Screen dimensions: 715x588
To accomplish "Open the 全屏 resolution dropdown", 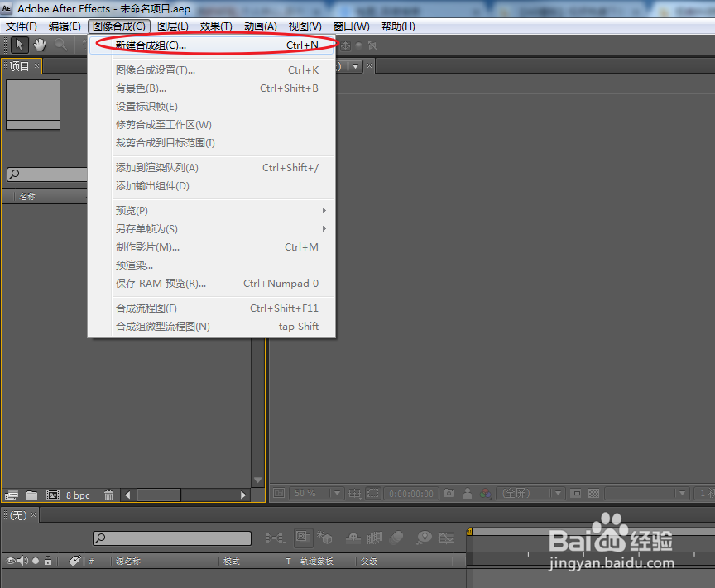I will pos(530,493).
